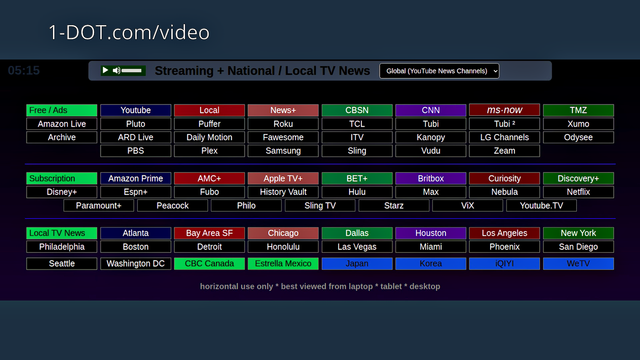Open the Roku link
Image resolution: width=640 pixels, height=360 pixels.
[283, 124]
